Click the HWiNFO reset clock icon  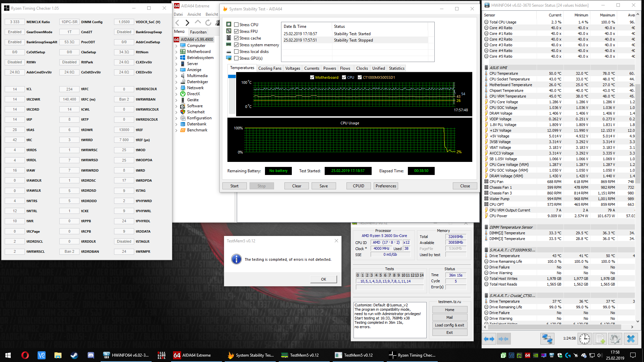pos(585,339)
